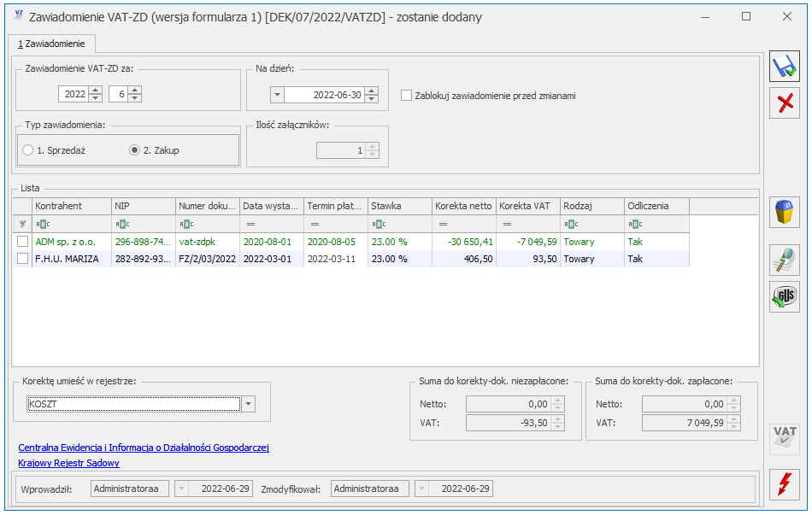Screen dimensions: 812x515
Task: Sort list by Kontrahent column header
Action: click(x=71, y=206)
